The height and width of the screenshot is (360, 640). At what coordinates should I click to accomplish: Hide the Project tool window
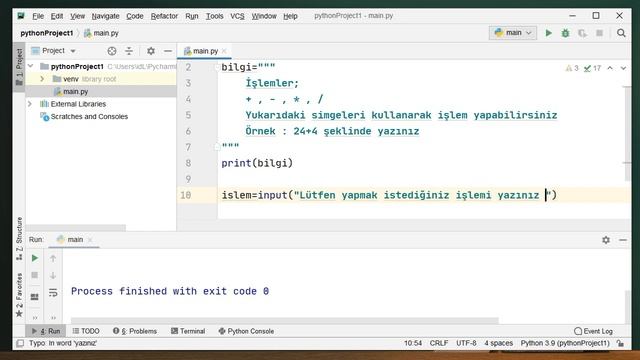click(168, 51)
